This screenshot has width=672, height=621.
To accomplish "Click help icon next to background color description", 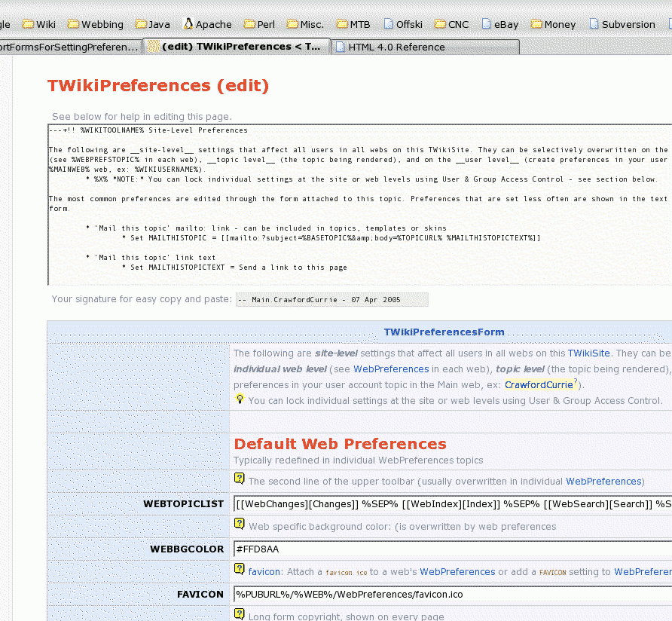I will 240,524.
